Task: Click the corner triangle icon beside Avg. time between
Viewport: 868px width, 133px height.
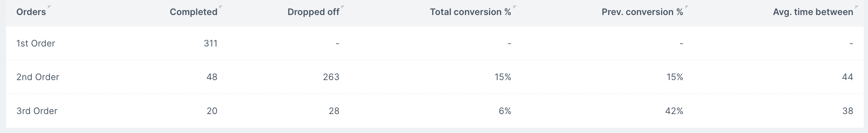Action: (x=857, y=7)
